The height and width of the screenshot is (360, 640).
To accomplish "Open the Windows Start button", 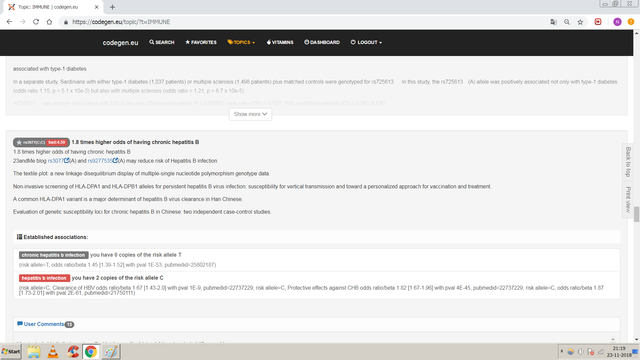I will point(11,351).
